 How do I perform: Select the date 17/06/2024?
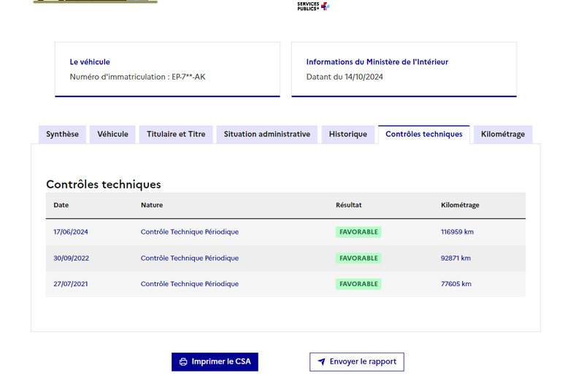(71, 232)
